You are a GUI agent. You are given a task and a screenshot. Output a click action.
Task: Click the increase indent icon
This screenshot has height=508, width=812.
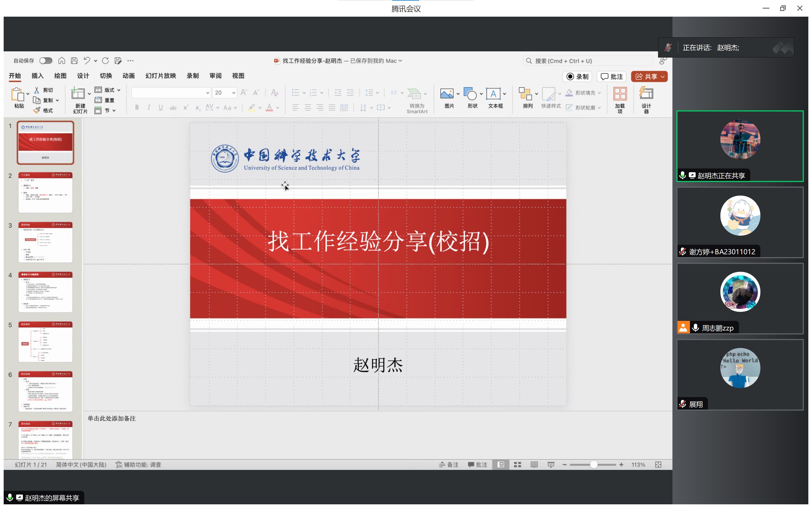pos(350,92)
